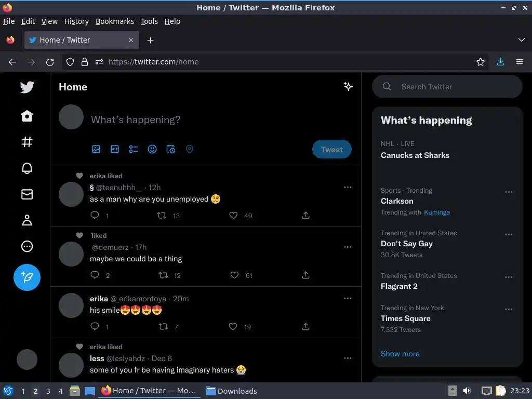The width and height of the screenshot is (532, 399).
Task: Open the Edit menu
Action: [28, 21]
